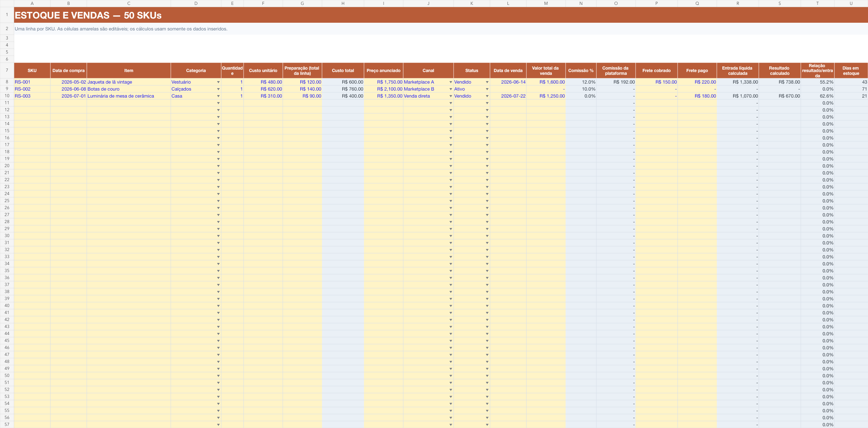Select purchase date 2026-06-08
The height and width of the screenshot is (428, 868).
click(69, 89)
